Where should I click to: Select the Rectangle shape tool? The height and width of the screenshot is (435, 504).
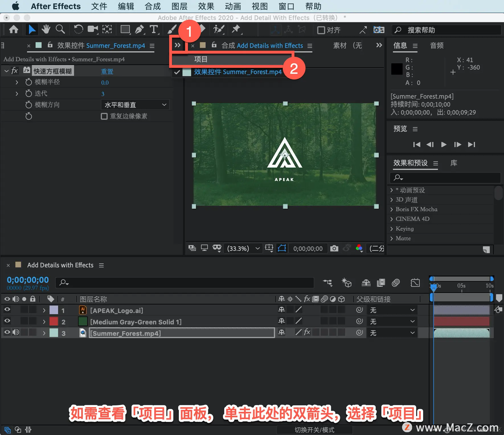(x=125, y=30)
